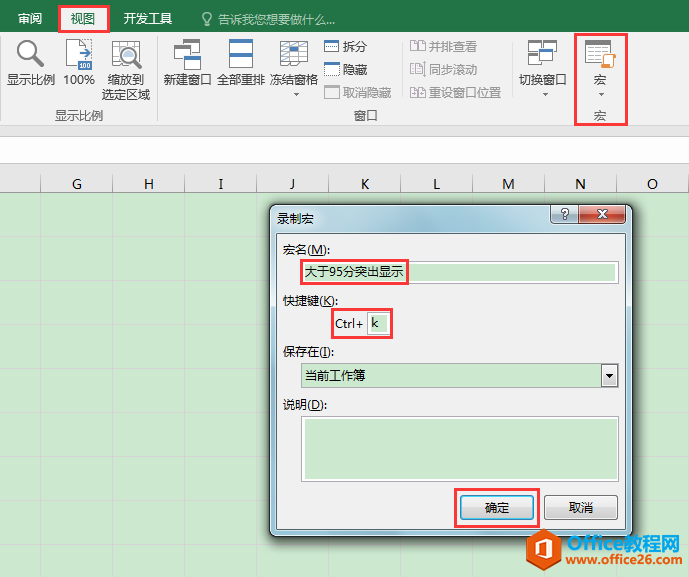Select column K header
The width and height of the screenshot is (689, 577).
[365, 184]
